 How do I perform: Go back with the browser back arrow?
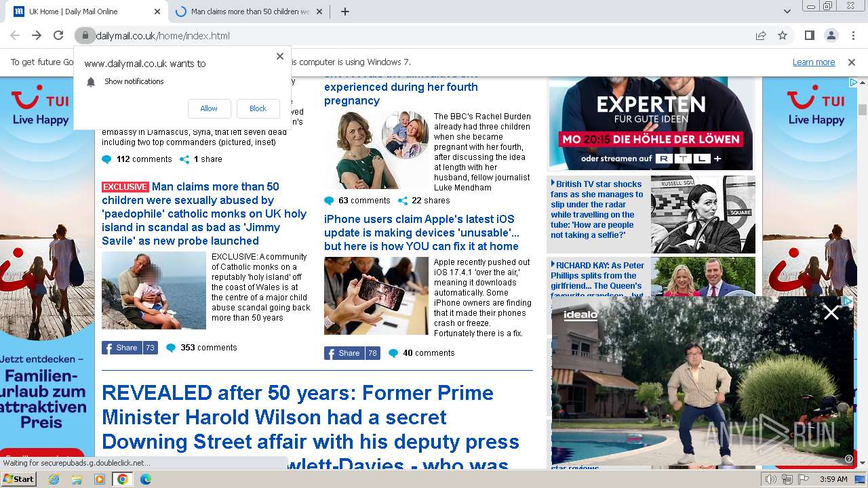[x=15, y=35]
